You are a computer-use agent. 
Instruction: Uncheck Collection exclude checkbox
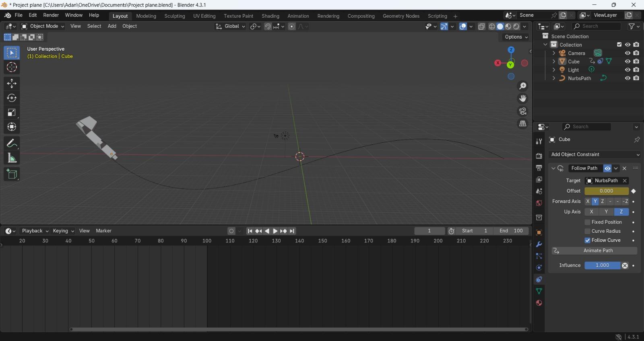[x=619, y=45]
